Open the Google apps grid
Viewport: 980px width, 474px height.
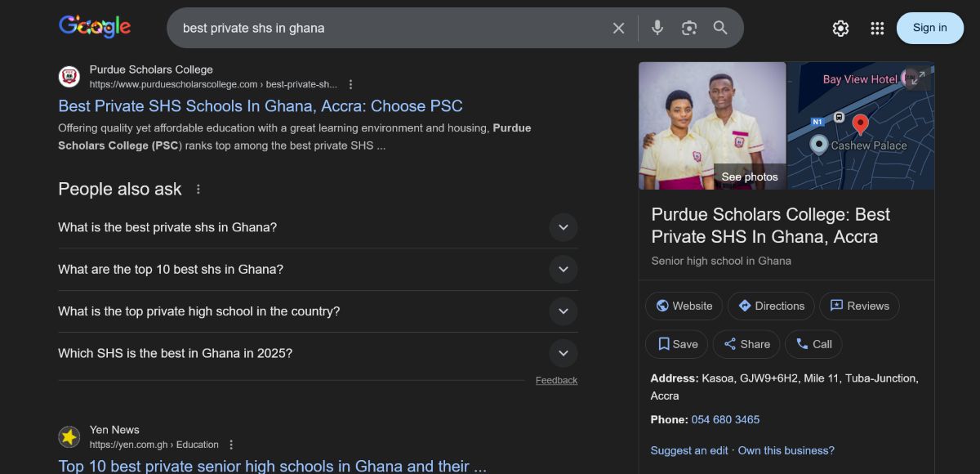[877, 29]
